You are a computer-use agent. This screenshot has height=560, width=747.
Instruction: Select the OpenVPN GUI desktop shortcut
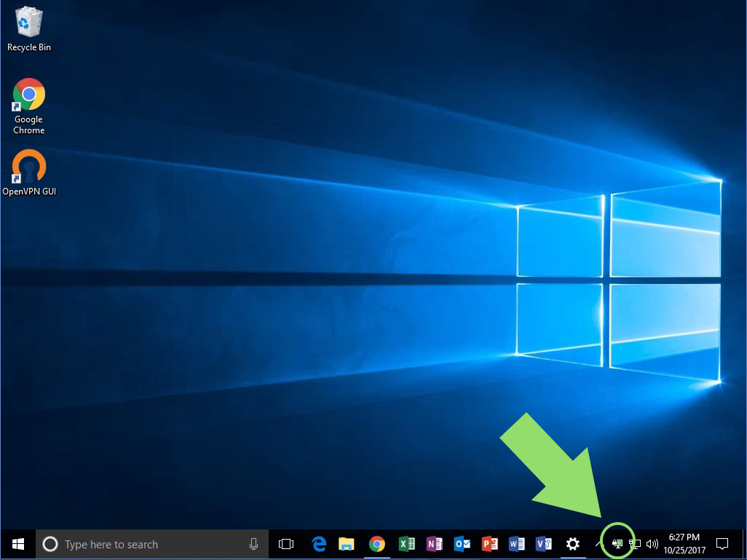(x=29, y=173)
